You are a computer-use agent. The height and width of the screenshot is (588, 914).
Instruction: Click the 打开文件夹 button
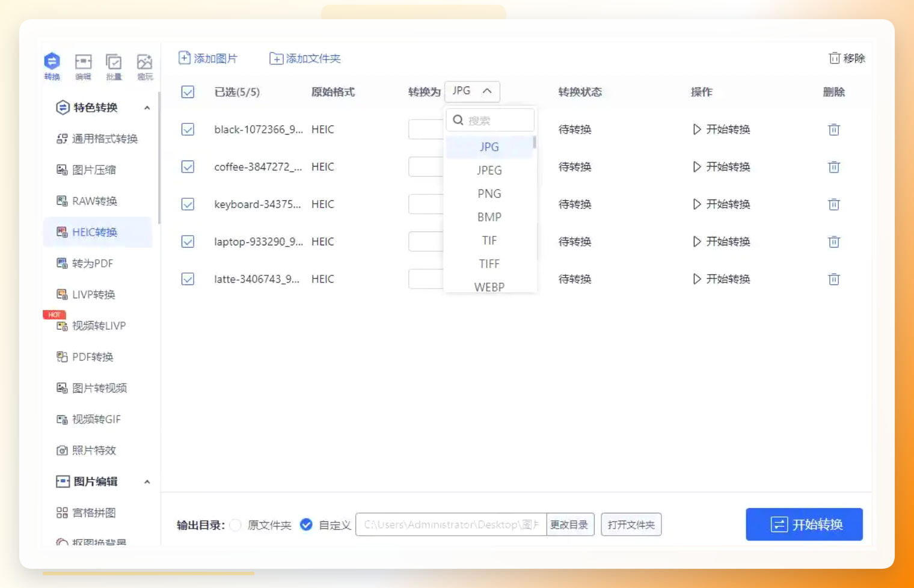click(x=631, y=524)
